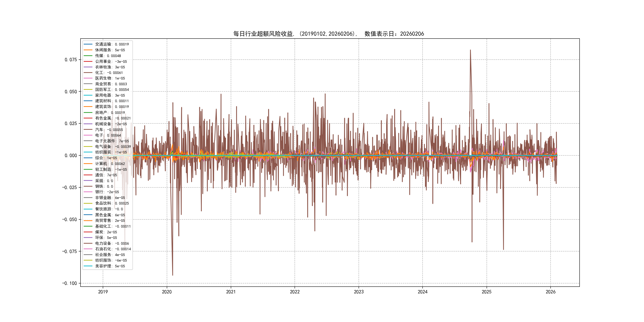This screenshot has width=644, height=322.
Task: Click the 2019 x-axis tick label
Action: (103, 292)
